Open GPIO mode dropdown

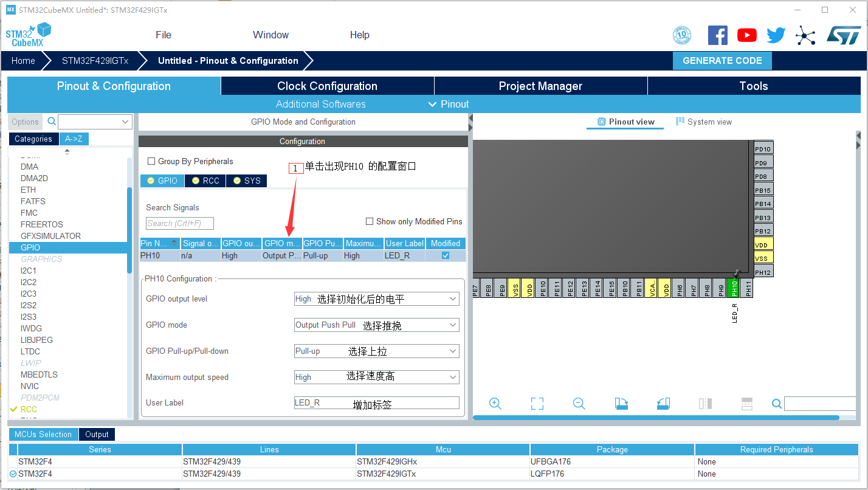pos(376,325)
